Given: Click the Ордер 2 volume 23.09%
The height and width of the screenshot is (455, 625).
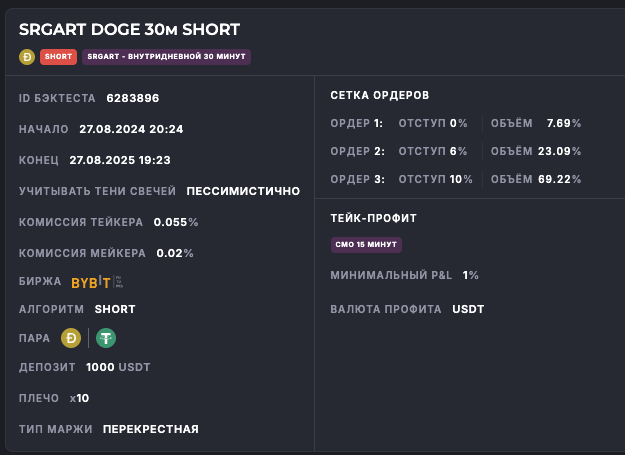Looking at the screenshot, I should coord(560,151).
